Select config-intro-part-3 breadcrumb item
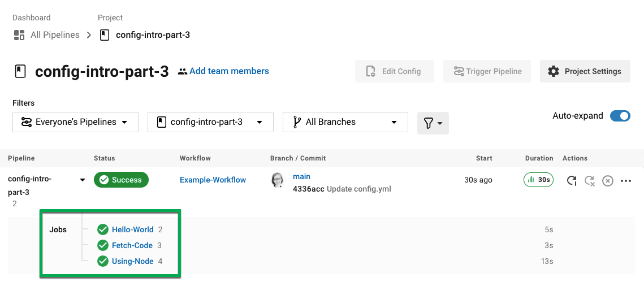This screenshot has width=644, height=282. [x=153, y=35]
